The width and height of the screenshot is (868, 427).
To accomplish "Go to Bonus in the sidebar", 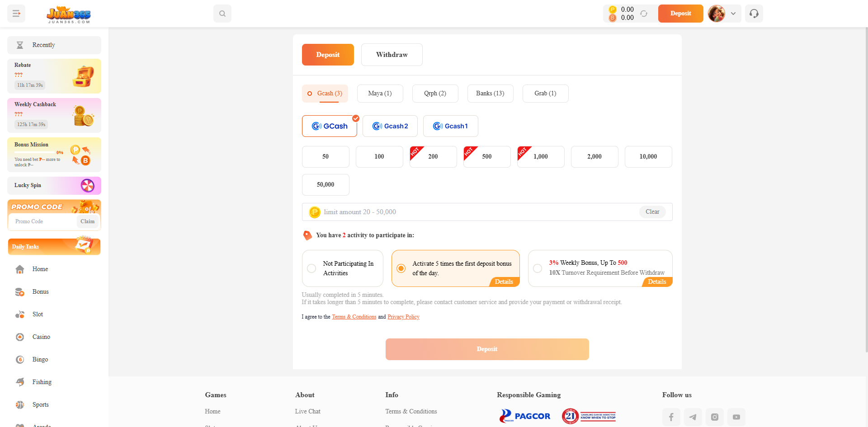I will coord(54,291).
